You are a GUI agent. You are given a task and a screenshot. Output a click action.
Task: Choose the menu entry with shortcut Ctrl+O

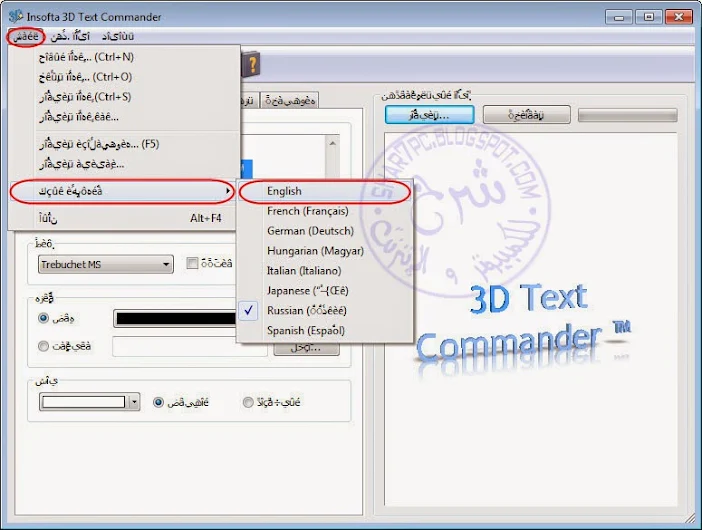point(124,77)
